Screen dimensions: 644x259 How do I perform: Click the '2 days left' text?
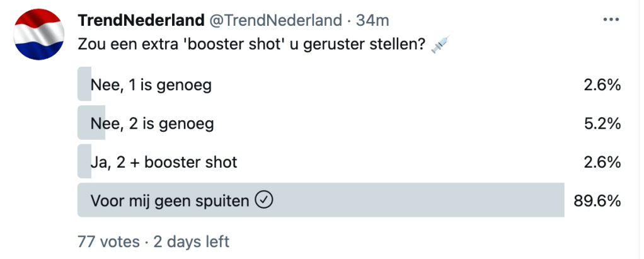pyautogui.click(x=190, y=241)
